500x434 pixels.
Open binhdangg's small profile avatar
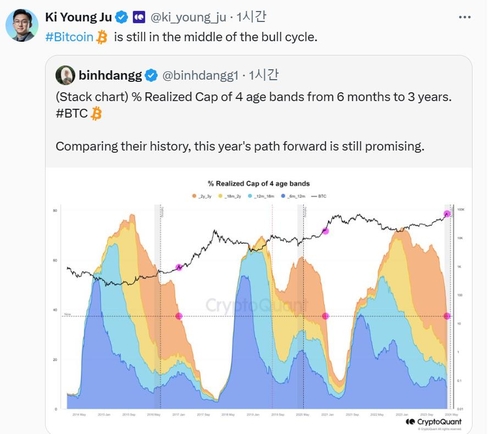tap(65, 75)
